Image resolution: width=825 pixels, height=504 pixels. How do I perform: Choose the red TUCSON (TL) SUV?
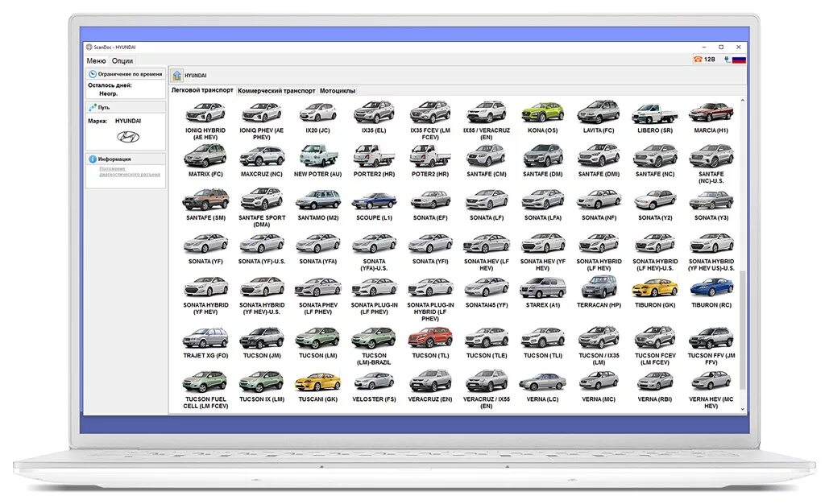click(430, 342)
